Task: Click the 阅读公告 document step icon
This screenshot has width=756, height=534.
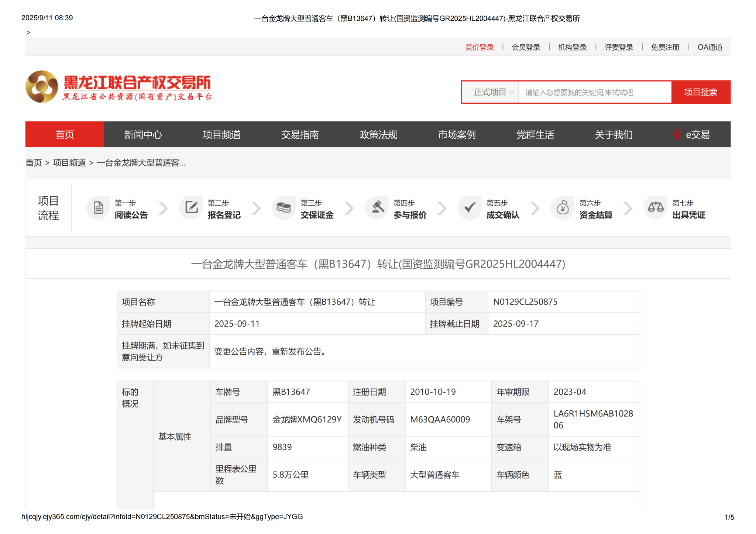Action: (98, 208)
